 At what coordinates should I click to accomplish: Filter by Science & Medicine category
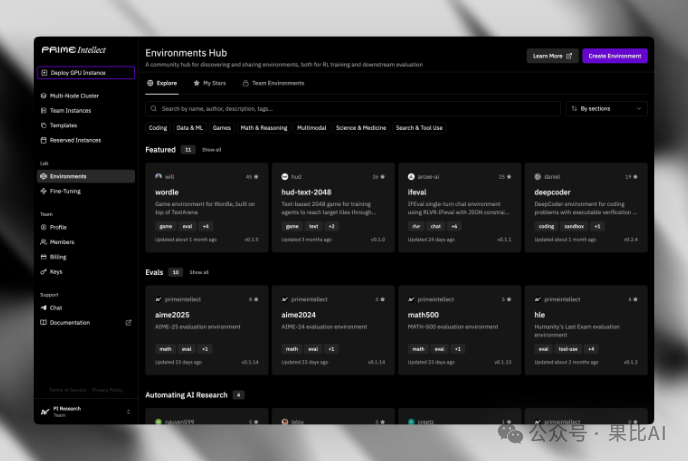(x=361, y=128)
